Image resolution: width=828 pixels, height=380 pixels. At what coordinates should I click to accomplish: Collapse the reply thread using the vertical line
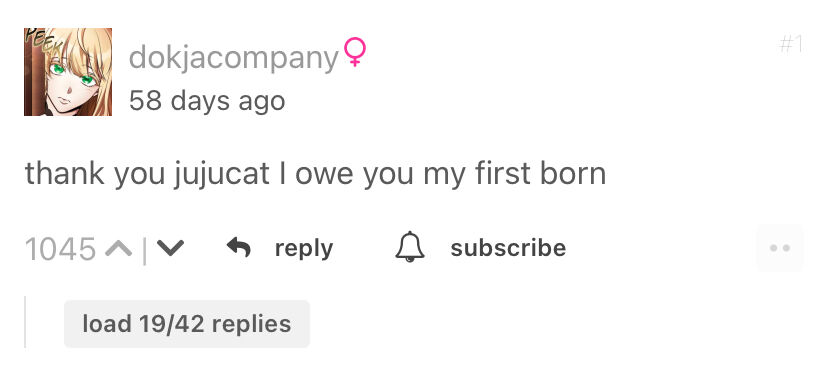click(25, 322)
